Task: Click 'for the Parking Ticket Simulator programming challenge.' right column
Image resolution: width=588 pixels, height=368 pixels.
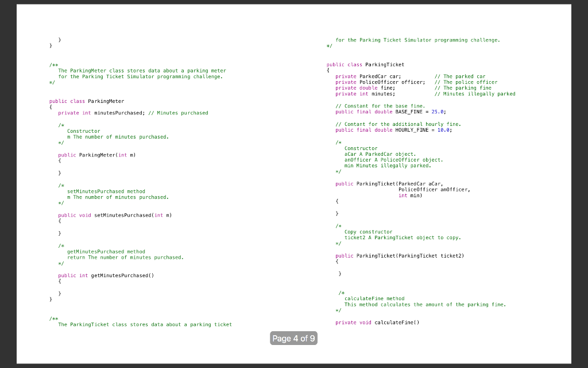Action: pyautogui.click(x=418, y=40)
